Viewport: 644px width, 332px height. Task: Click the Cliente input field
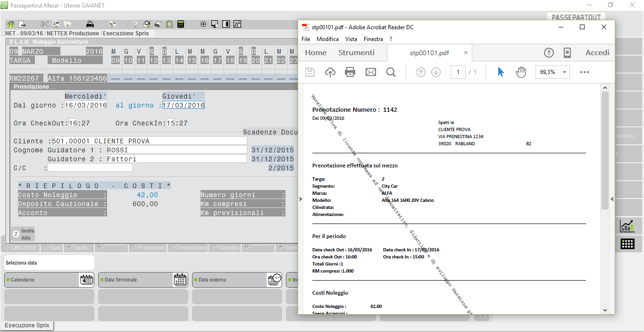click(x=150, y=141)
